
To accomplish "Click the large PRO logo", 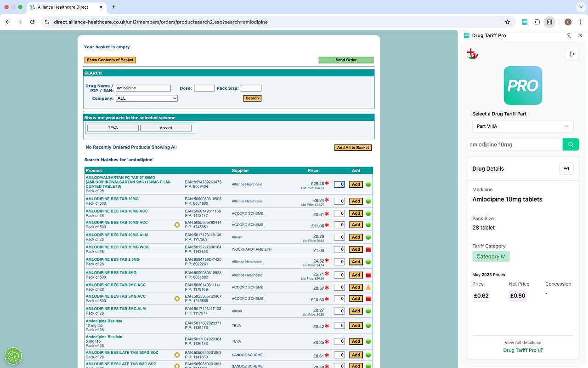I will pos(523,86).
